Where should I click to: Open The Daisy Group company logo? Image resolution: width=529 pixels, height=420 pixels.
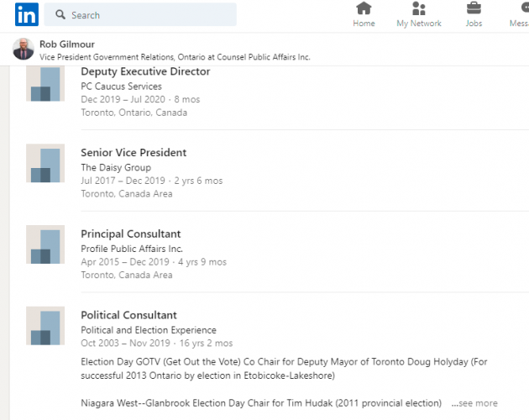coord(45,163)
